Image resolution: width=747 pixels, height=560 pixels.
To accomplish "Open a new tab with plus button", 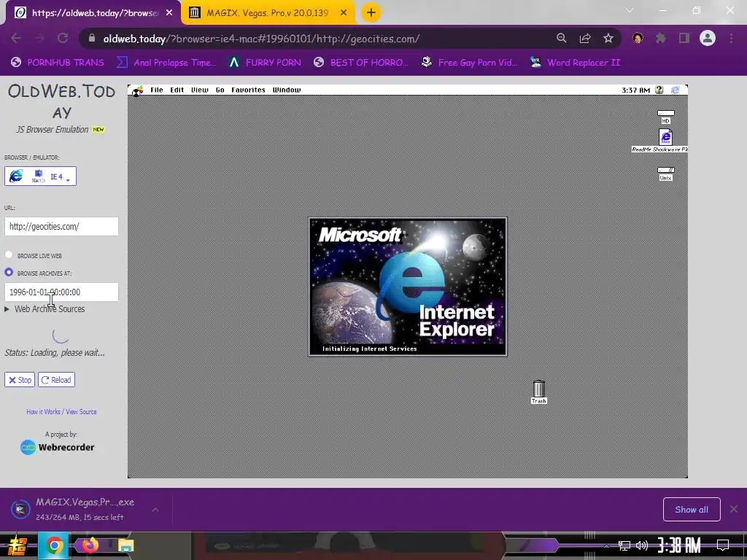I will pos(371,12).
